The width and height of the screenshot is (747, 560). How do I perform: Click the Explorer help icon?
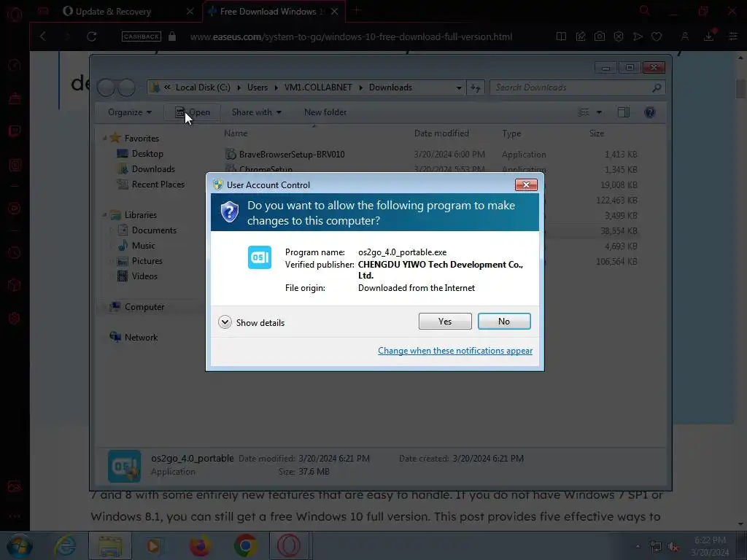pos(649,112)
